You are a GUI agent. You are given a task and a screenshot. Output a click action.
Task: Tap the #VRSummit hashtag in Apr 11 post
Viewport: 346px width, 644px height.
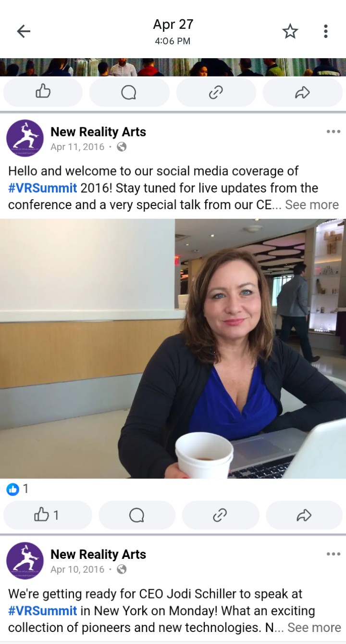point(43,188)
